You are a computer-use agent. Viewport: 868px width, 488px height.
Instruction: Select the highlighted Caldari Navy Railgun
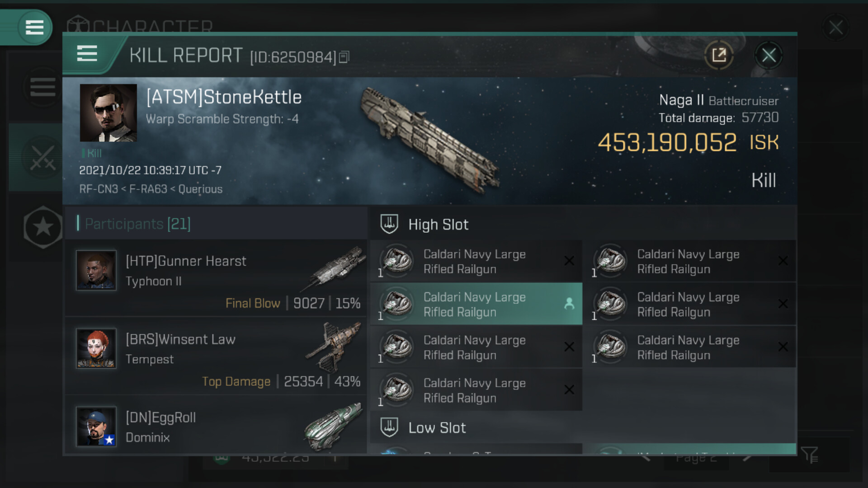(475, 304)
